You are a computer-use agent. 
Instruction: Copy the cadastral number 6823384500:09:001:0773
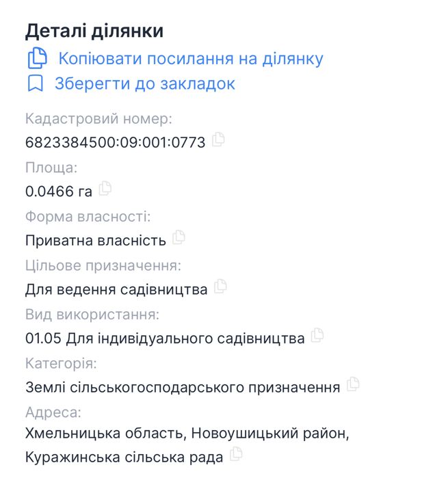pyautogui.click(x=218, y=140)
